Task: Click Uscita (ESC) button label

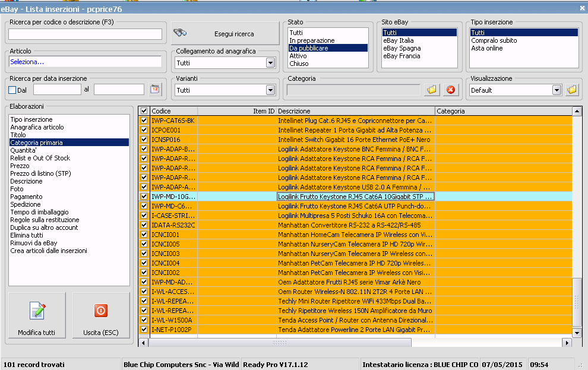Action: [x=101, y=333]
